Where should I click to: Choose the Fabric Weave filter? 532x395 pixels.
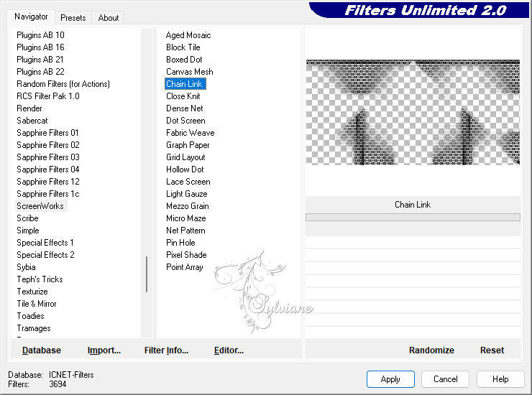[190, 133]
